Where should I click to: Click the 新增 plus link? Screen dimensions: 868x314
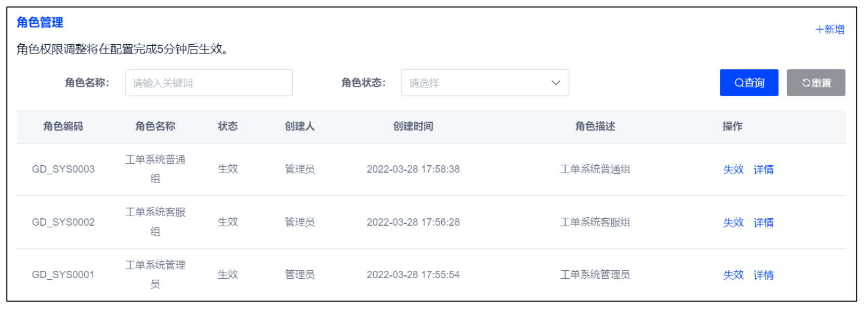coord(830,30)
